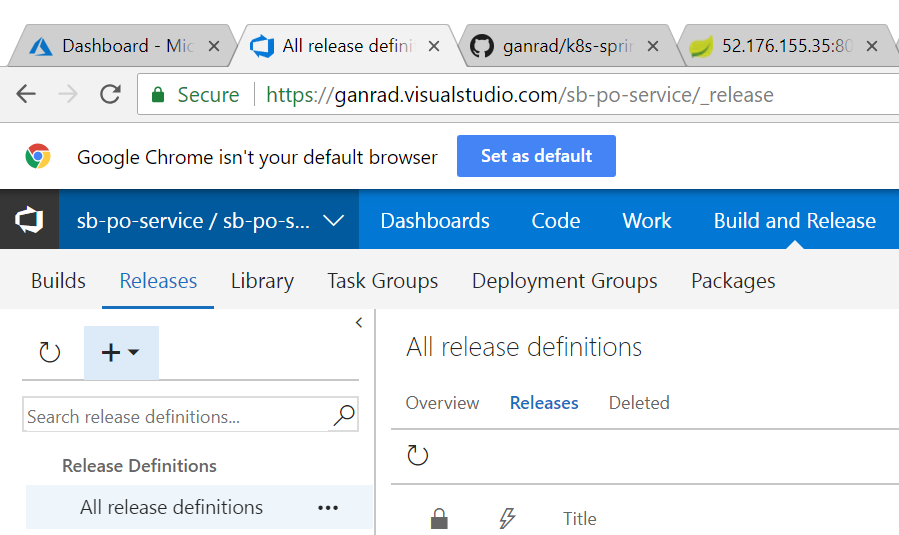Viewport: 899px width, 535px height.
Task: Close the All release definitions browser tab
Action: (x=434, y=46)
